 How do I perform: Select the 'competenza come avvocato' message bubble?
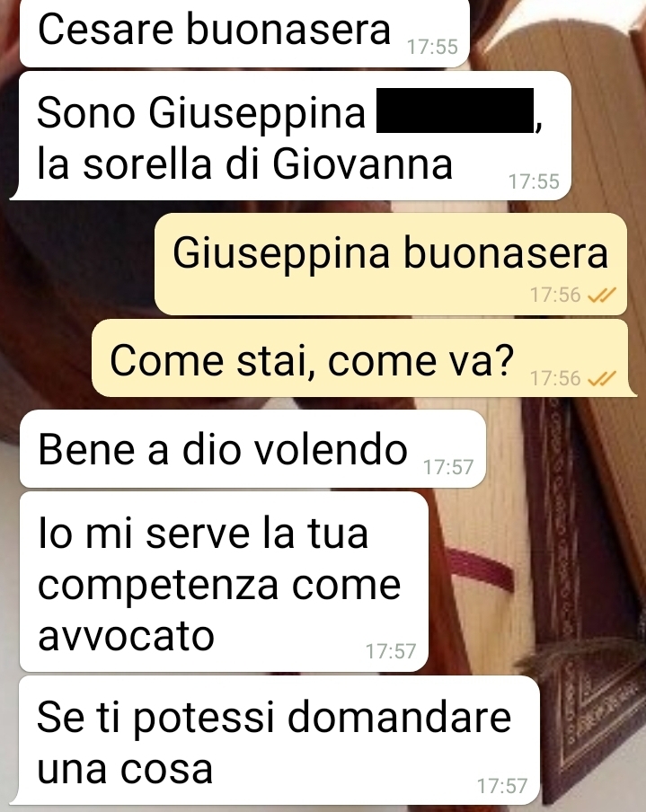pyautogui.click(x=224, y=581)
